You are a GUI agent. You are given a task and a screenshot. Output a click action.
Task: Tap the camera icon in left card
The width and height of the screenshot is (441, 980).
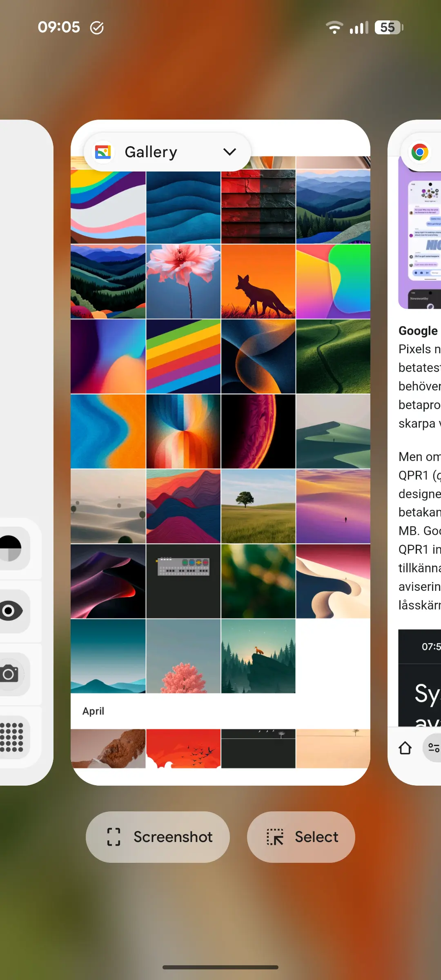[x=10, y=674]
